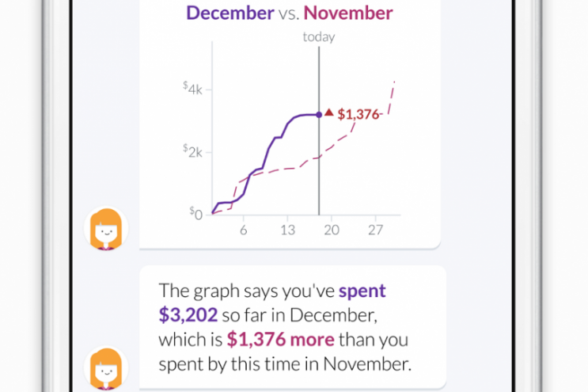Click the purple dot at today's spending
This screenshot has height=392, width=588.
coord(319,115)
